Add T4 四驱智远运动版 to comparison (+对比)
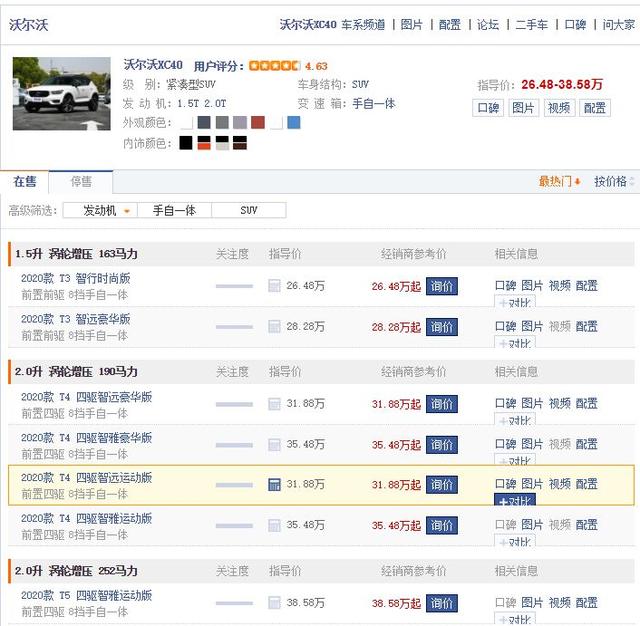Screen dimensions: 640x626 (x=515, y=500)
